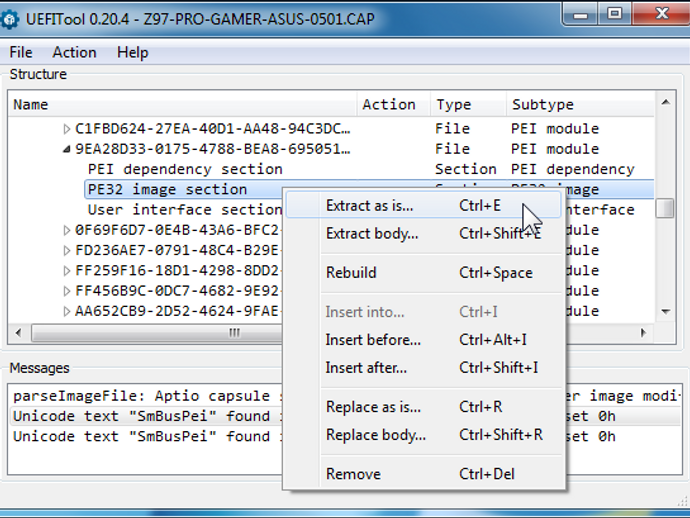Screen dimensions: 690x518
Task: Select the second Unicode text "SmBusPei" message
Action: pos(345,436)
